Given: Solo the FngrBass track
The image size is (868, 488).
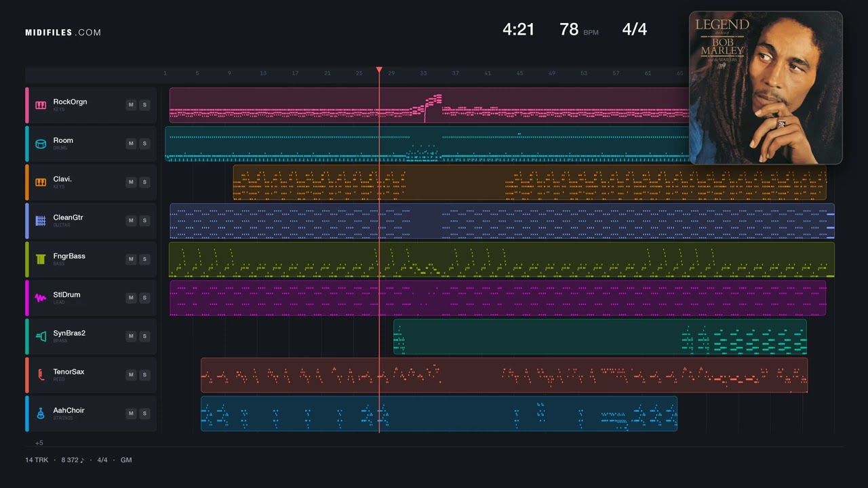Looking at the screenshot, I should tap(144, 260).
